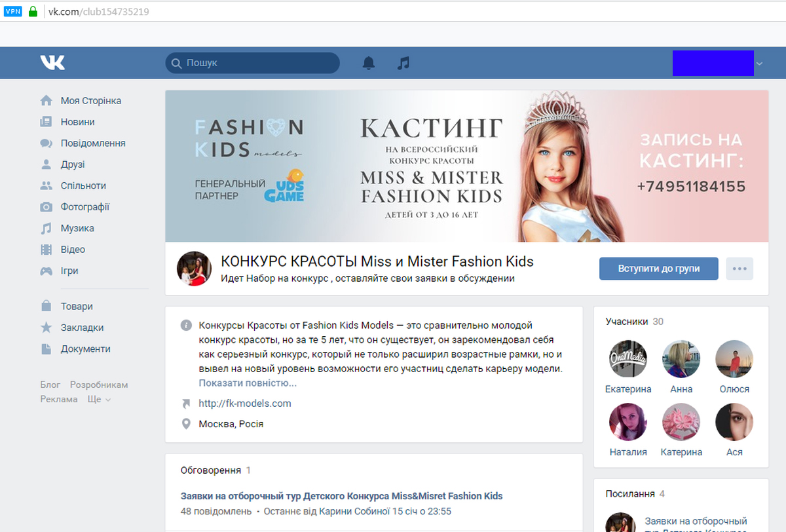The height and width of the screenshot is (532, 786).
Task: Expand the profile dropdown arrow in header
Action: pos(759,64)
